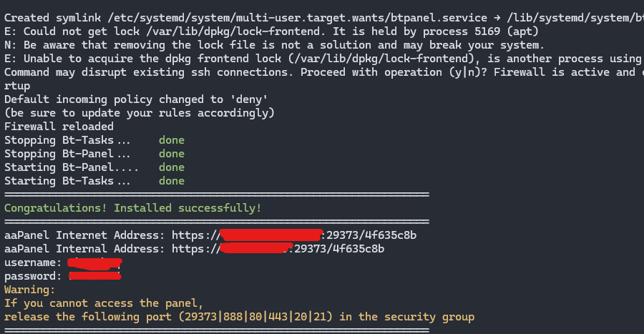Click "done" beside Starting Bt-Panel

[x=172, y=167]
